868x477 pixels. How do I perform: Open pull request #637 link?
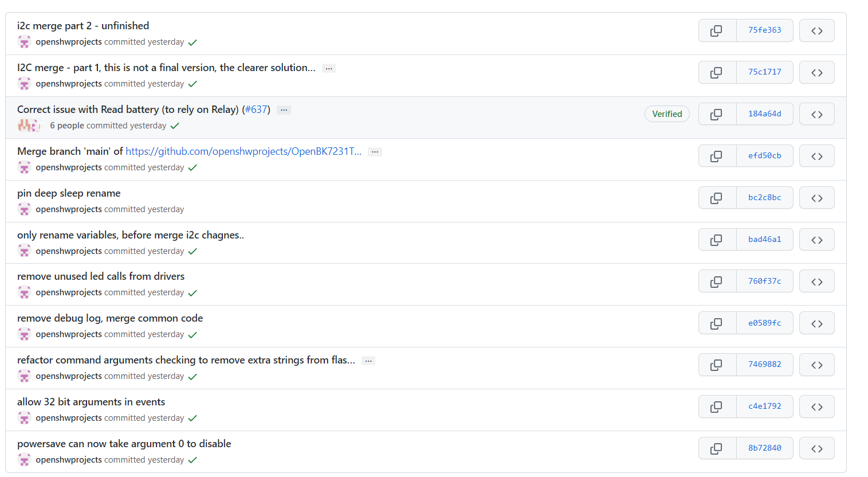[256, 110]
